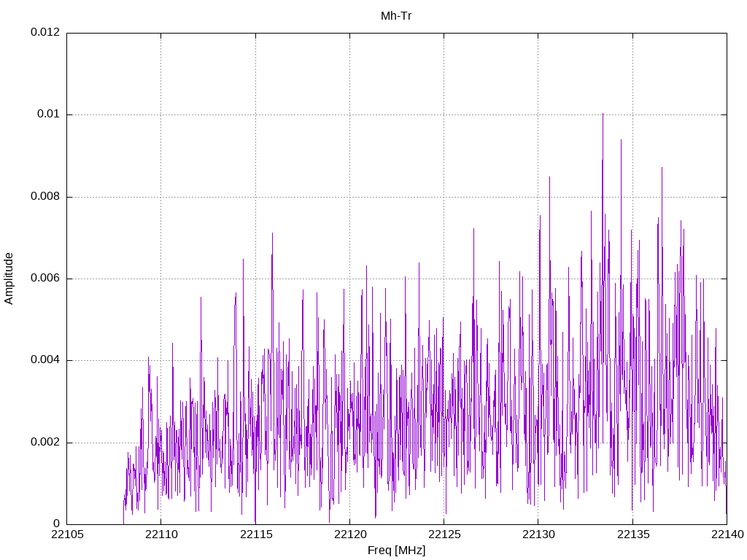Click x-axis tick label 22120
The height and width of the screenshot is (560, 747).
tap(350, 534)
